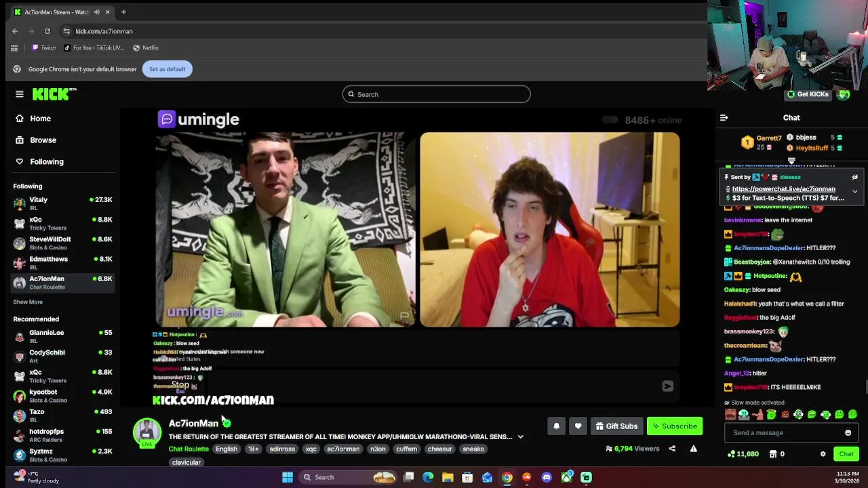Open the Home page
Image resolution: width=868 pixels, height=488 pixels.
coord(40,119)
